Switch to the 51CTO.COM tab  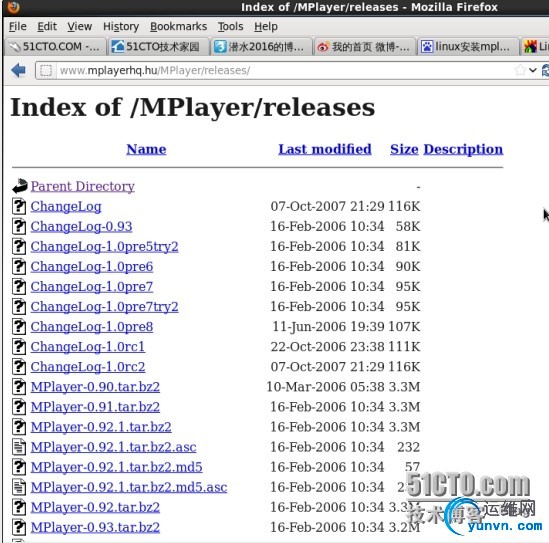[x=55, y=47]
